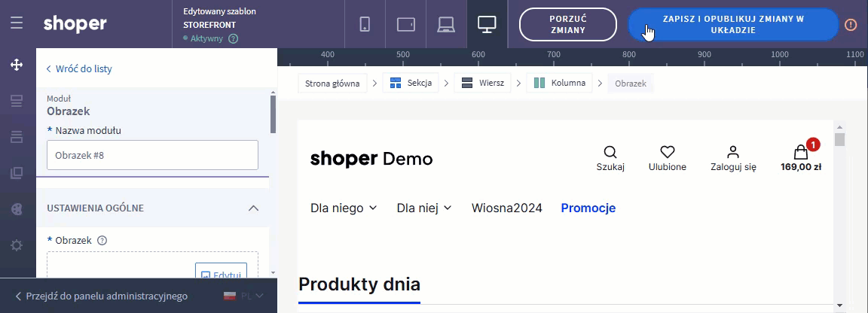Click ZAPISZ I OPUBLIKUJ ZMIANY W UKŁADZIE
The width and height of the screenshot is (868, 313).
tap(733, 24)
